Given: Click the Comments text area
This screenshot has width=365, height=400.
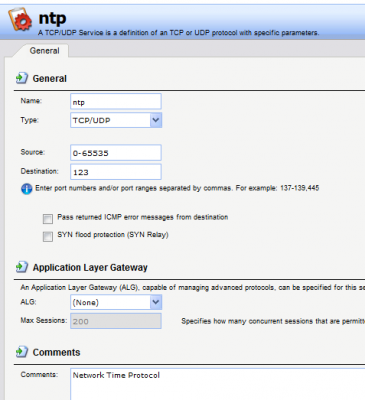Looking at the screenshot, I should coord(217,384).
